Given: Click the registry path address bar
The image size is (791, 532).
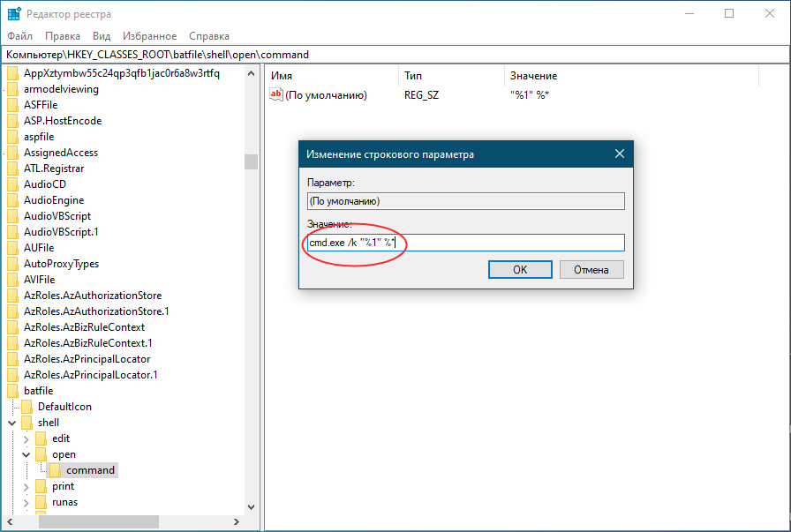Looking at the screenshot, I should 395,55.
